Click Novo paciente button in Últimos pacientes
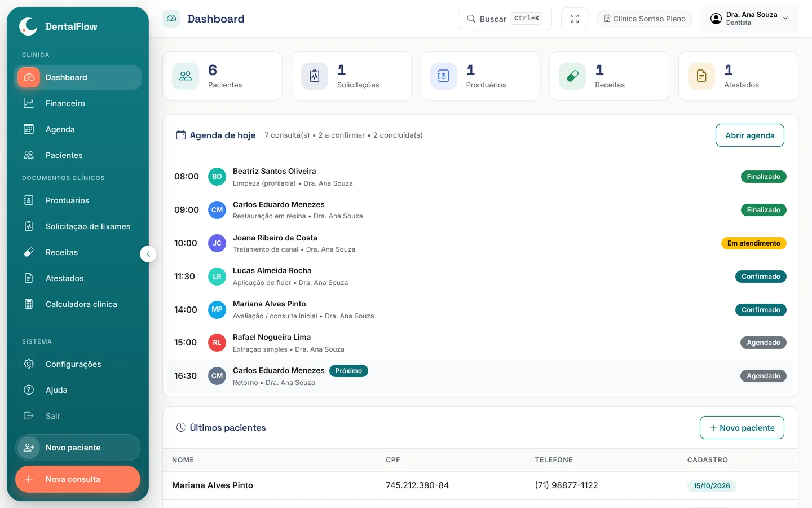This screenshot has width=812, height=508. [x=742, y=428]
